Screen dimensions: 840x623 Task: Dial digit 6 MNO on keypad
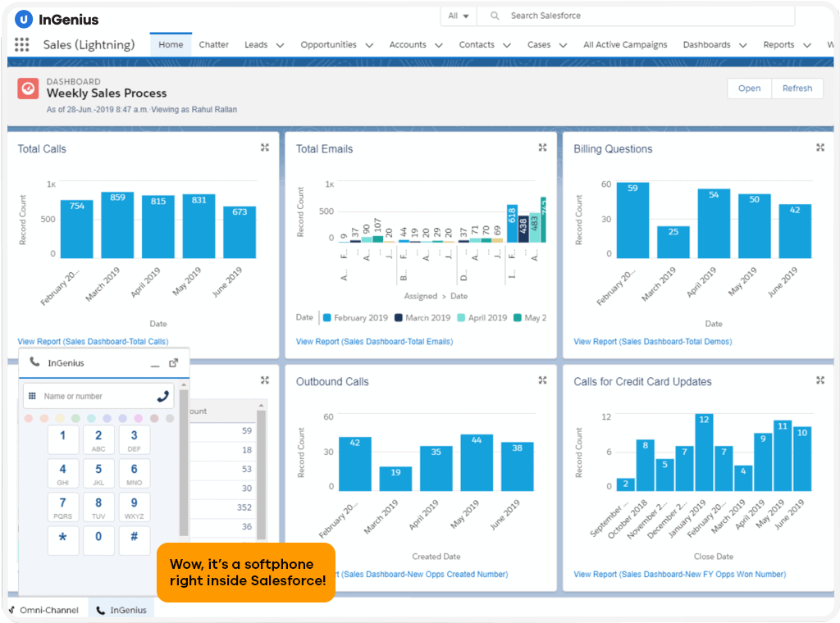pyautogui.click(x=134, y=474)
